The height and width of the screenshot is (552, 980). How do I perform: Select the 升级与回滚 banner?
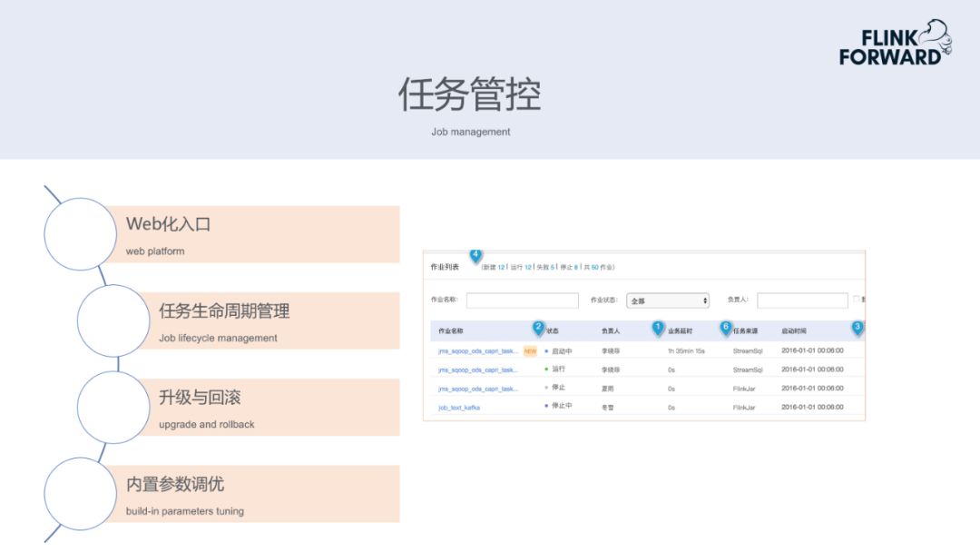(269, 407)
